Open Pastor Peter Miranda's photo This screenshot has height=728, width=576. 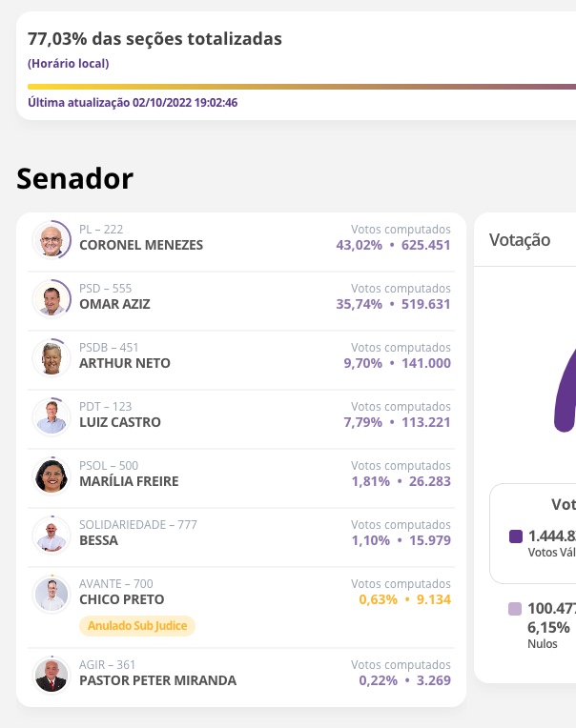[51, 675]
